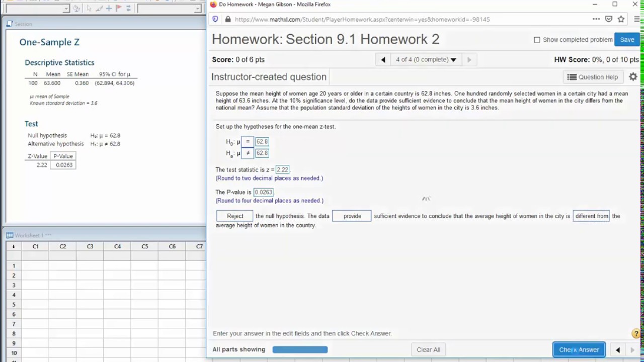This screenshot has width=644, height=362.
Task: Click the bottom previous-part black arrow
Action: [617, 350]
